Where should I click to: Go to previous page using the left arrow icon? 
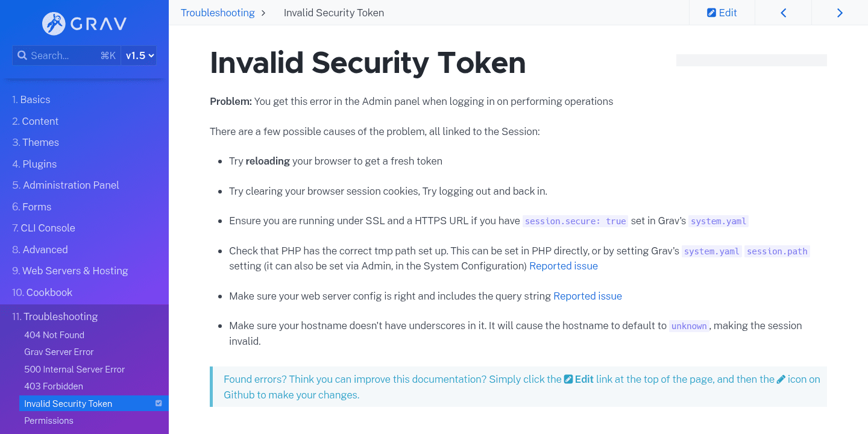(783, 12)
